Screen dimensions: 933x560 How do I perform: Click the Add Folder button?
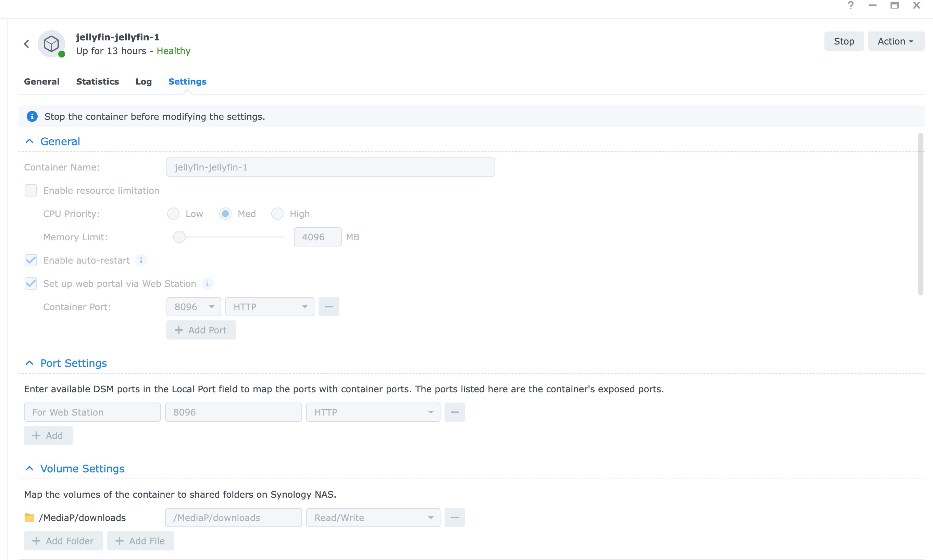[63, 541]
